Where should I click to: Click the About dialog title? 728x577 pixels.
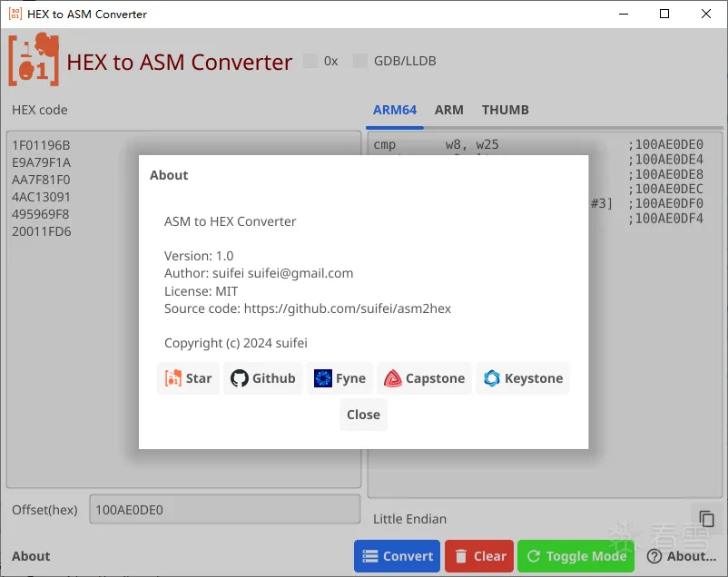[169, 175]
